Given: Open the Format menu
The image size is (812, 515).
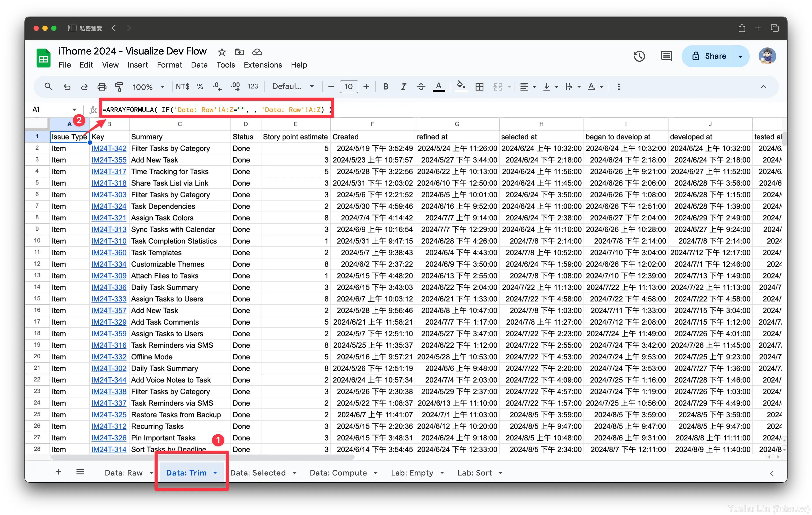Looking at the screenshot, I should click(x=169, y=65).
